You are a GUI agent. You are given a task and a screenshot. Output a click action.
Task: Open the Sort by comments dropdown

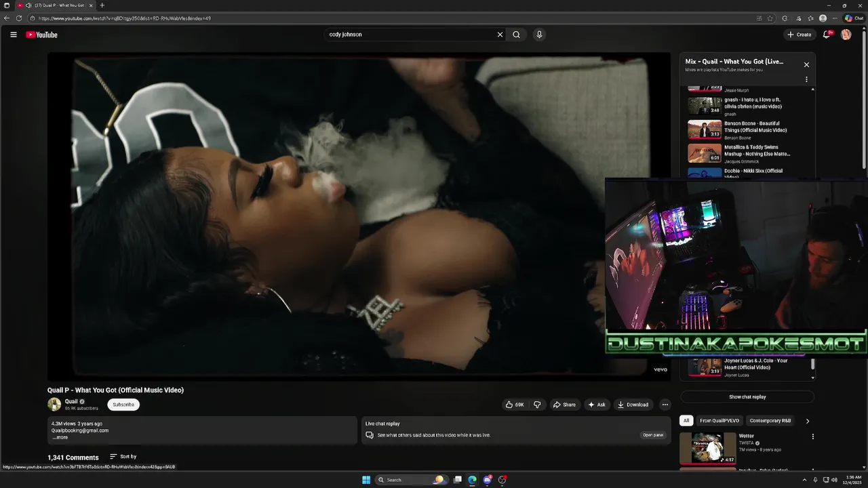[x=123, y=457]
